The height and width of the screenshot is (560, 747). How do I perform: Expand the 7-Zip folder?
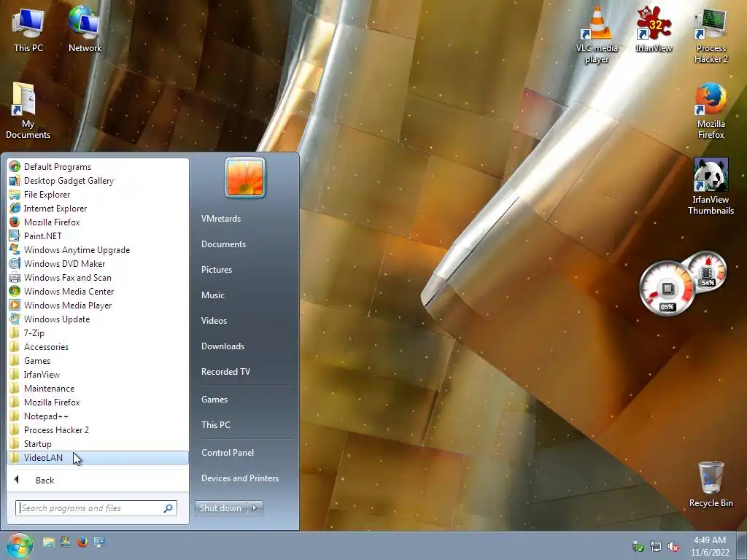(98, 332)
